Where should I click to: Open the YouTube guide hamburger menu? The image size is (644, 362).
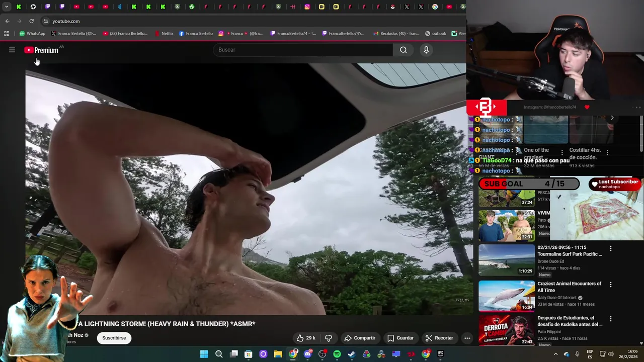(x=12, y=50)
